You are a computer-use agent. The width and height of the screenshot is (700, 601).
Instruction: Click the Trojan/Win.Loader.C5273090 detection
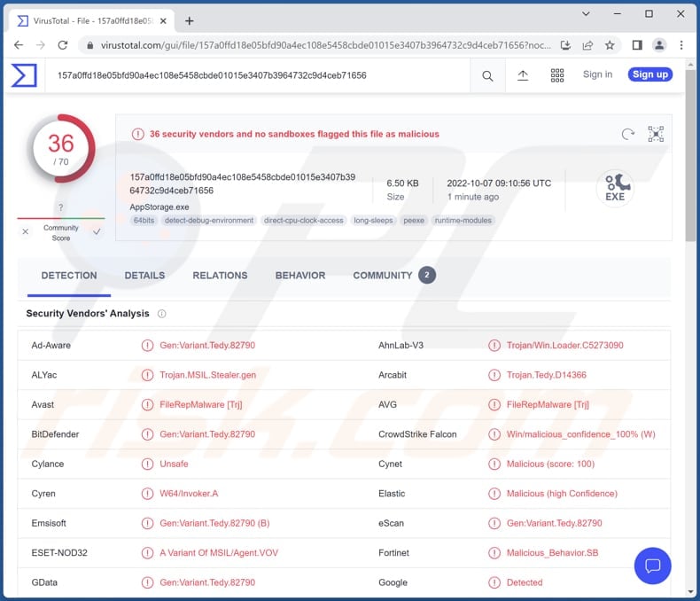564,346
